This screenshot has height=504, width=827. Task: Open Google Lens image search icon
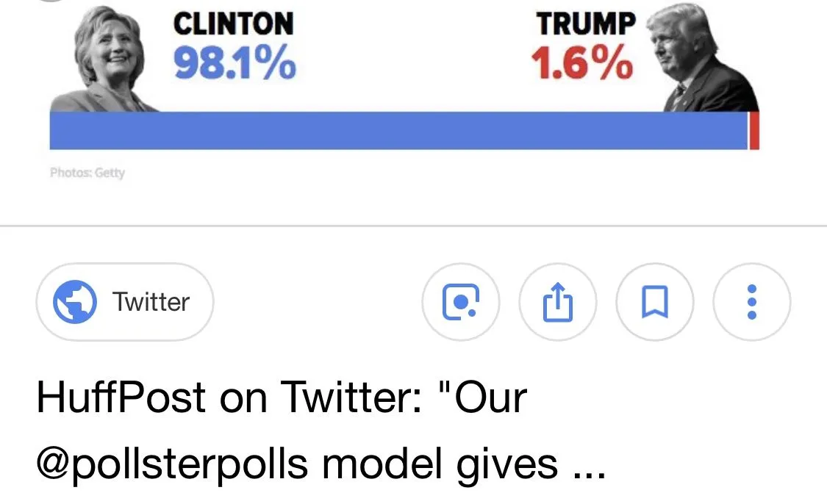click(461, 302)
